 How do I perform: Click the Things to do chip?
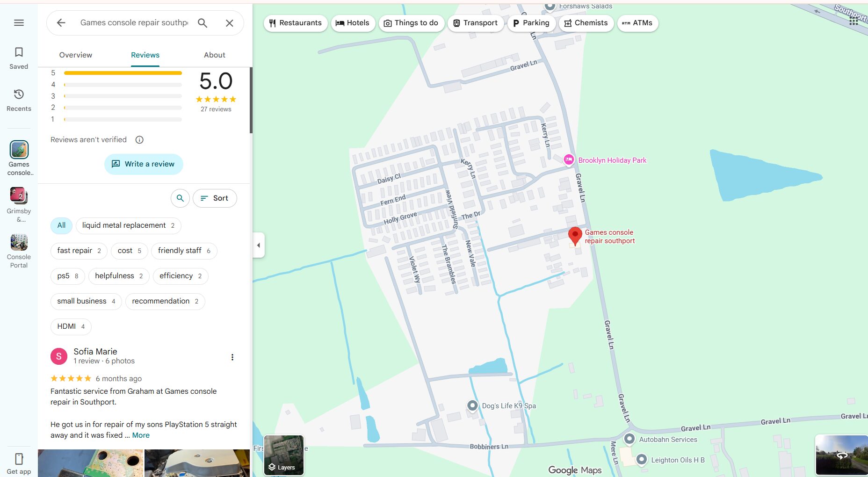pyautogui.click(x=412, y=23)
